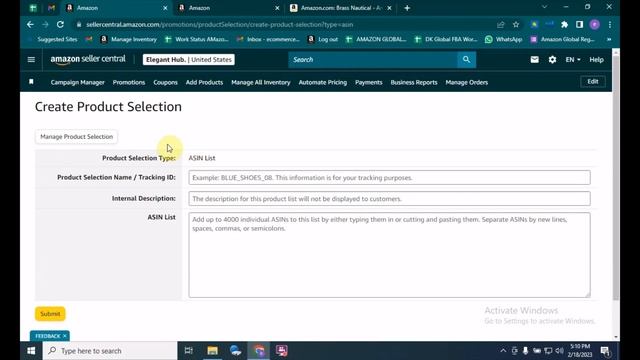
Task: Click the browser forward arrow
Action: tap(45, 24)
